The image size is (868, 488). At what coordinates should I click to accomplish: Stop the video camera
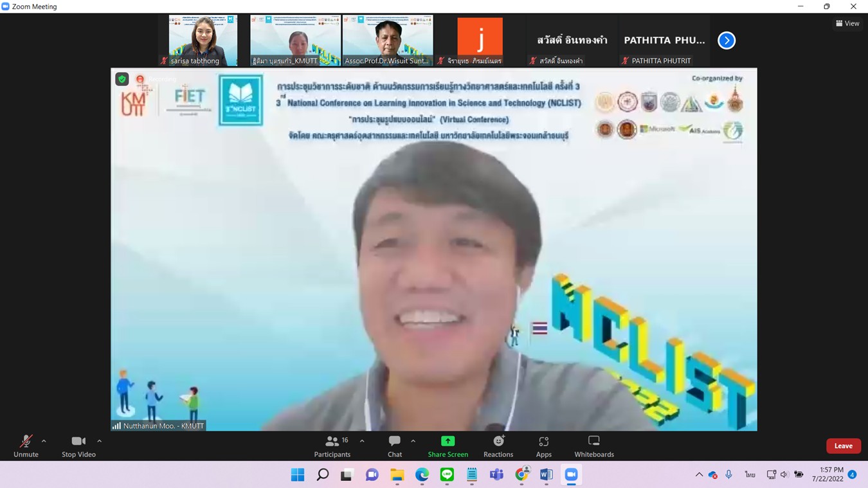click(78, 446)
